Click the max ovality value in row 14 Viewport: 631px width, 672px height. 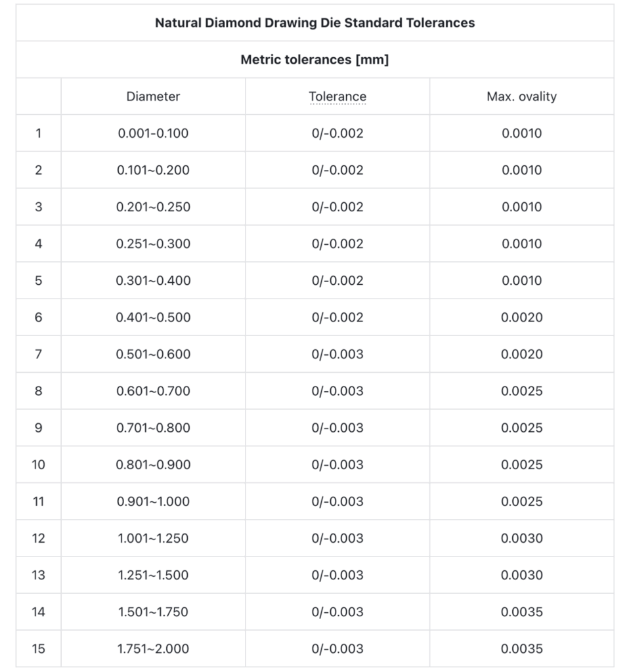point(521,612)
